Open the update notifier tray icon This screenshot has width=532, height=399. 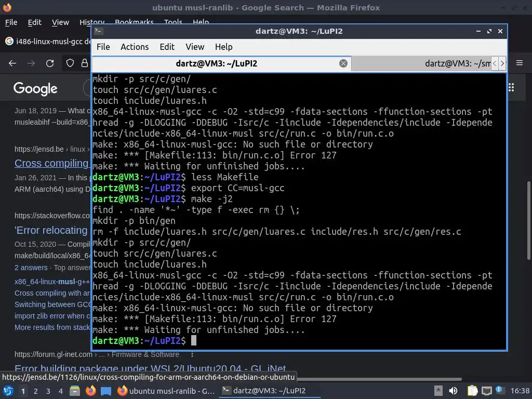click(499, 390)
